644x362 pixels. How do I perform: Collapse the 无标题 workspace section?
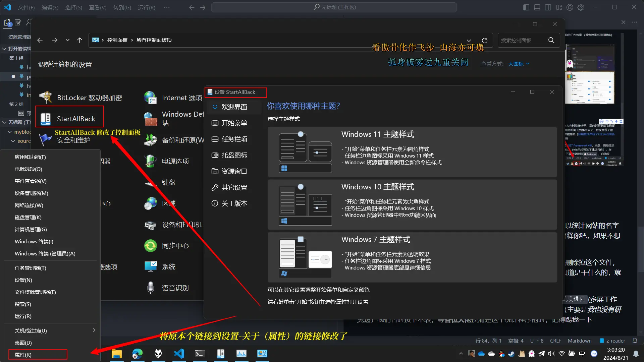4,122
